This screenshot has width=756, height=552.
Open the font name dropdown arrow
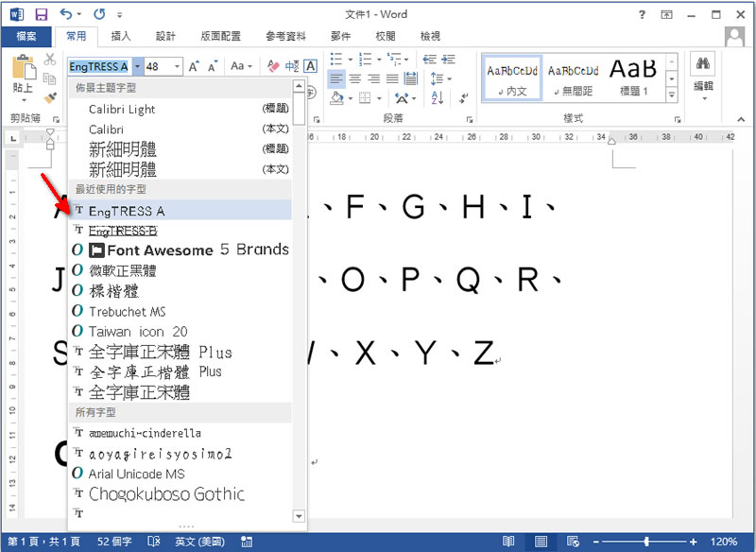coord(138,66)
